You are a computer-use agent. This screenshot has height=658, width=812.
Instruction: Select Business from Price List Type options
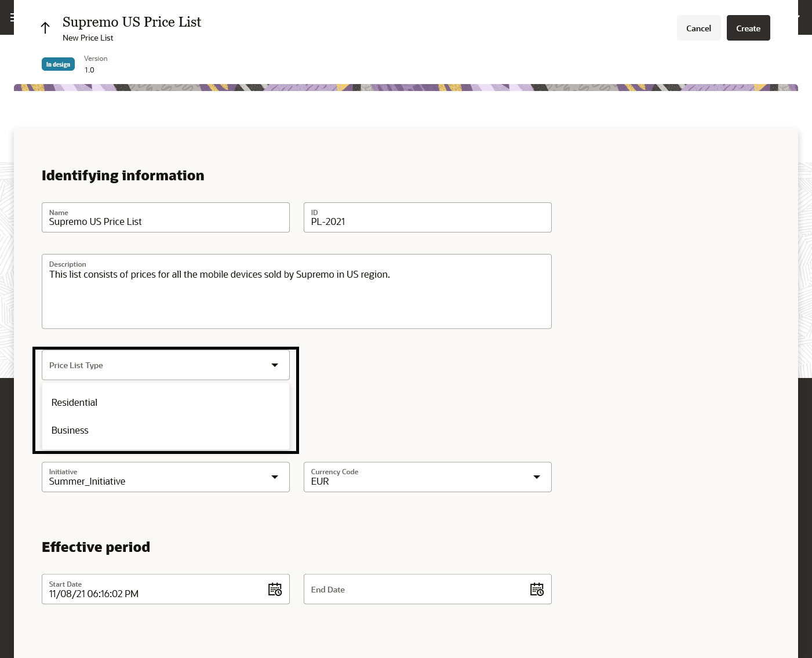pos(70,430)
